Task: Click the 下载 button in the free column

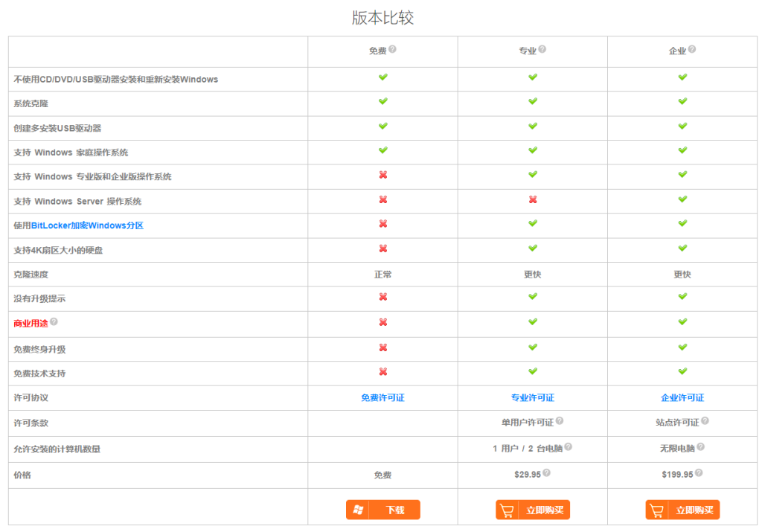Action: (382, 510)
